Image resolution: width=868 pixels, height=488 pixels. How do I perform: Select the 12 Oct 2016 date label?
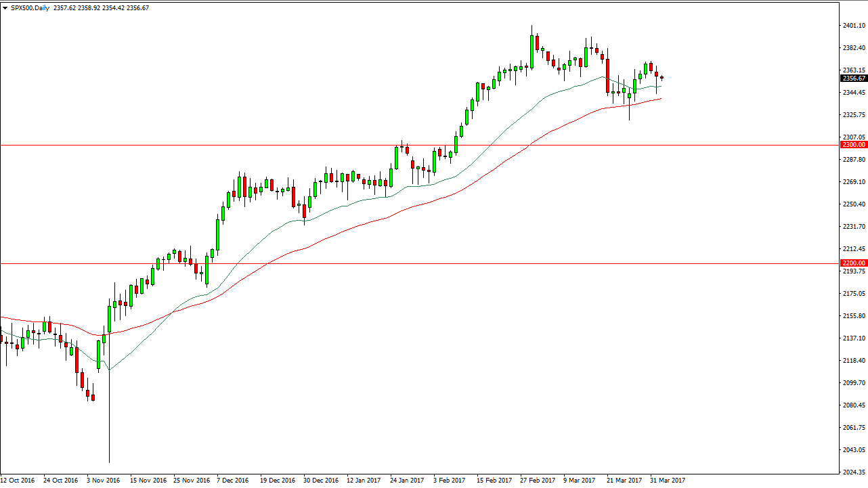click(18, 480)
